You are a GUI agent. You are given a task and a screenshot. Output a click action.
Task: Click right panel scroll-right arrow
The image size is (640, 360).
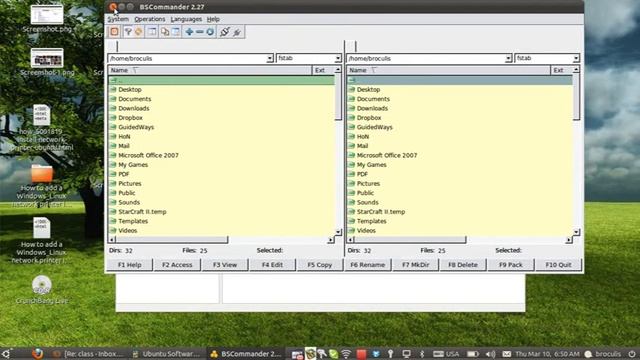pyautogui.click(x=569, y=240)
